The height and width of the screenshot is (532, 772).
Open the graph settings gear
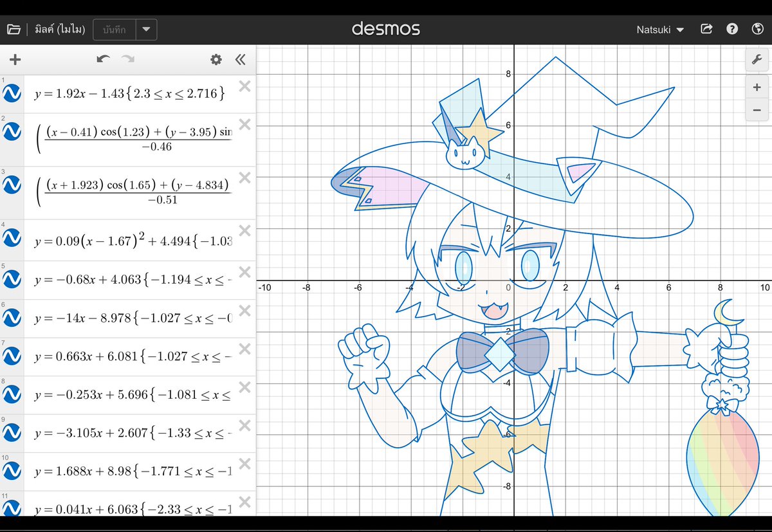coord(216,59)
